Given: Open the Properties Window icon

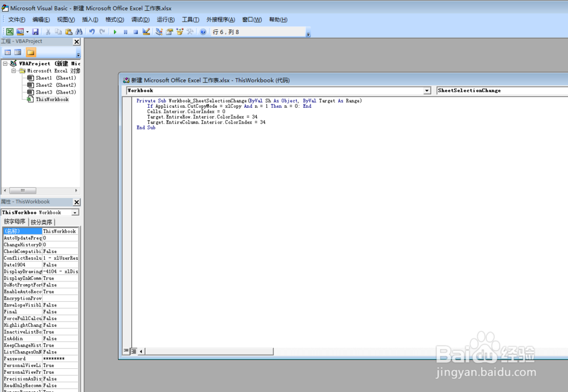Looking at the screenshot, I should coord(169,32).
